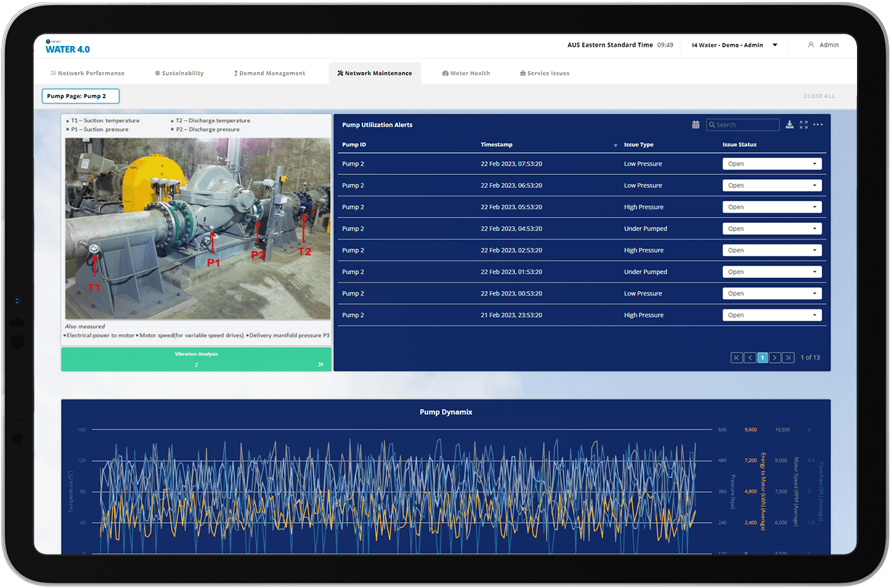
Task: Click 'Under Pumped' in the 04:53:20 row
Action: point(646,228)
